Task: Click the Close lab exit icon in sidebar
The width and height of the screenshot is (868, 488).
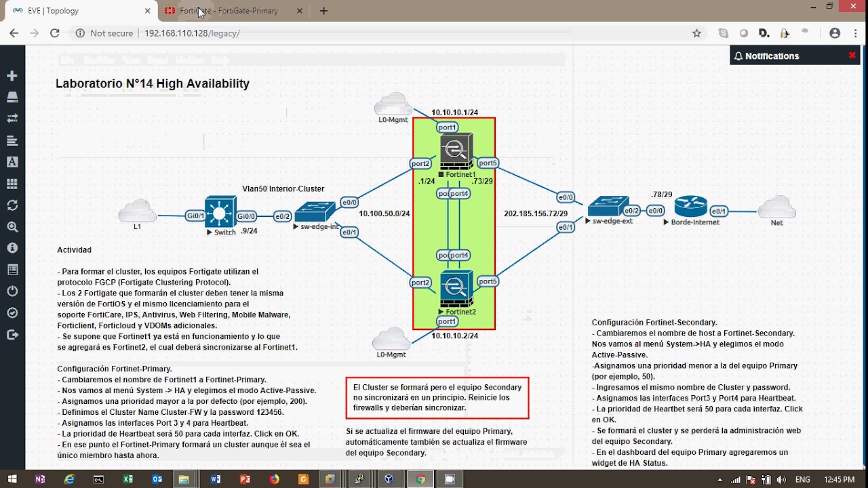Action: pyautogui.click(x=12, y=335)
